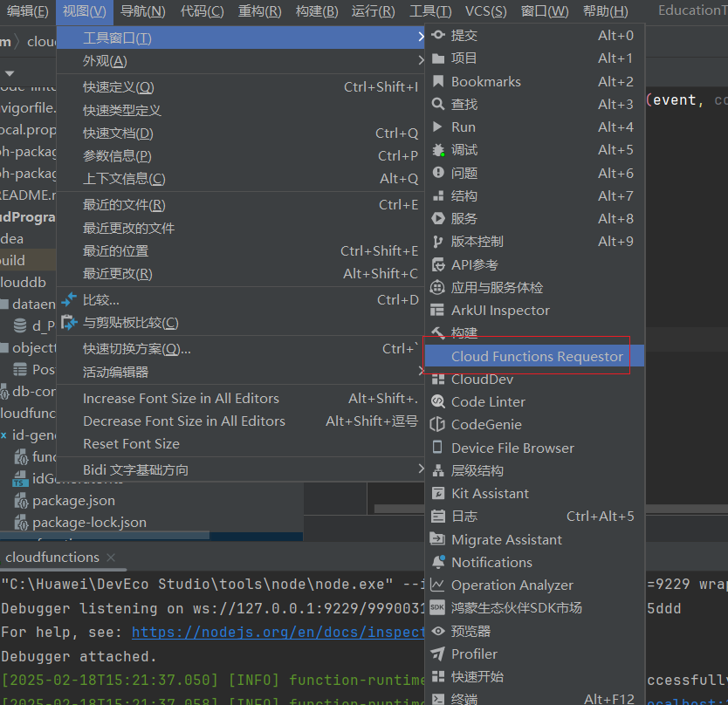The width and height of the screenshot is (728, 705).
Task: Select package.json in project tree
Action: [x=73, y=501]
